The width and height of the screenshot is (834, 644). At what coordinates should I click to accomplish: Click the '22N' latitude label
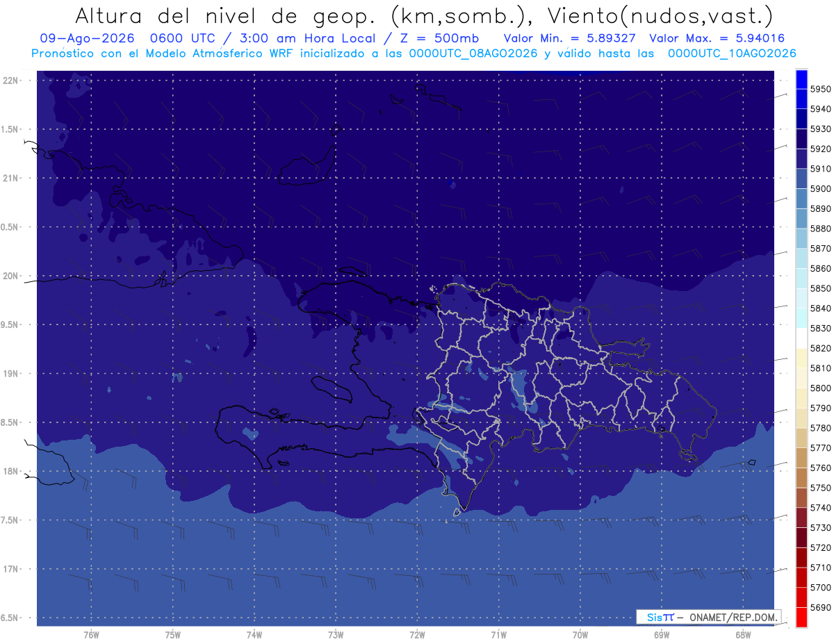(x=10, y=81)
